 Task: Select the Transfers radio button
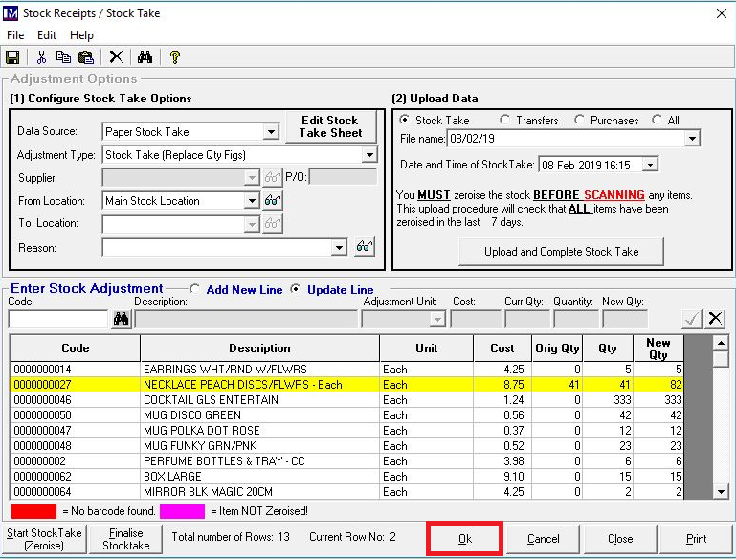pos(503,121)
